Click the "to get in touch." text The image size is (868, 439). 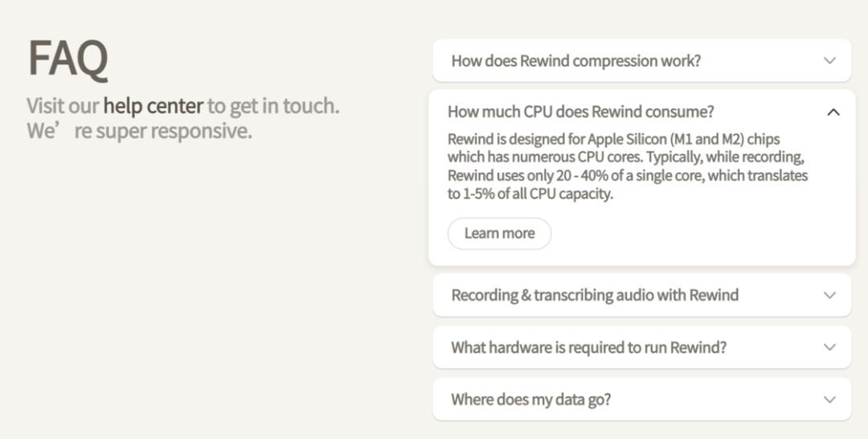point(273,105)
